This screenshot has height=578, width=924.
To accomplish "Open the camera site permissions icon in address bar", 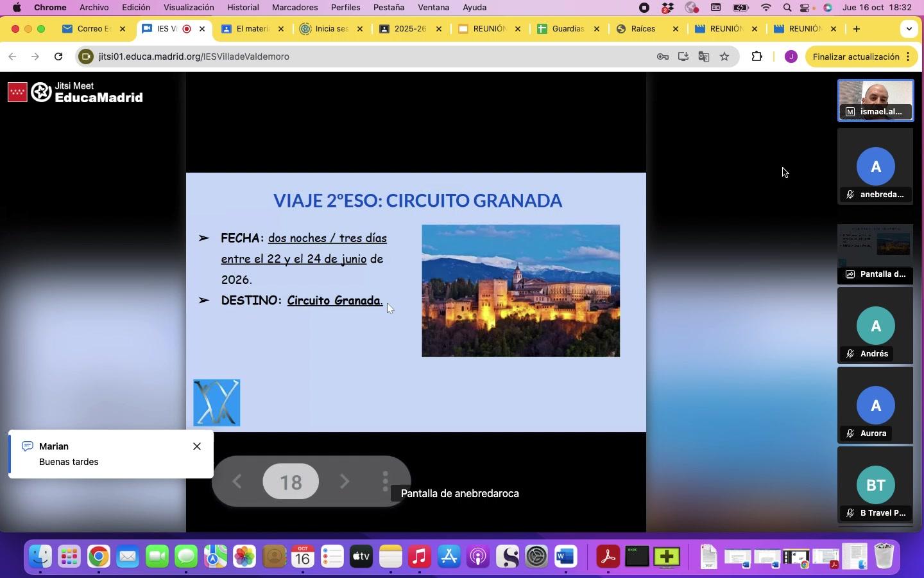I will pos(85,57).
